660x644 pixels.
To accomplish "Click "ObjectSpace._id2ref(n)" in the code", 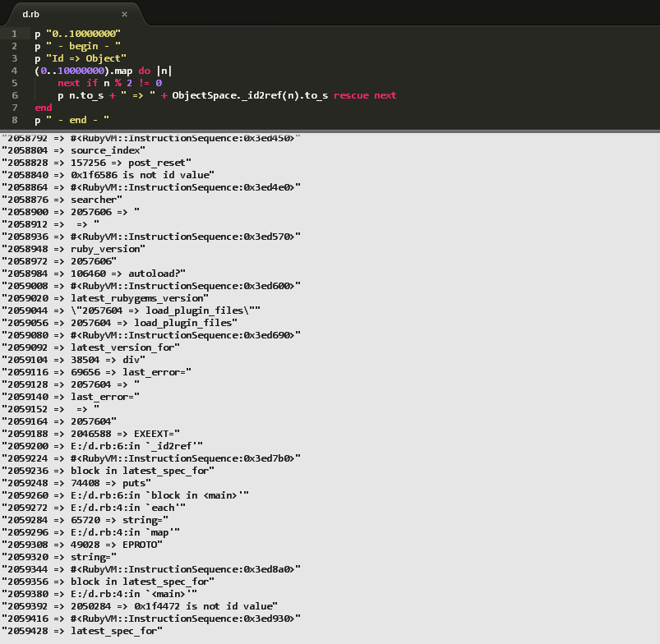I will point(235,95).
